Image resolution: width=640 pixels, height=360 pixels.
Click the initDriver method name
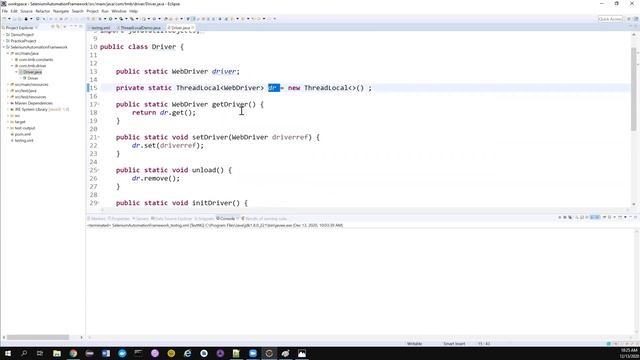click(212, 203)
